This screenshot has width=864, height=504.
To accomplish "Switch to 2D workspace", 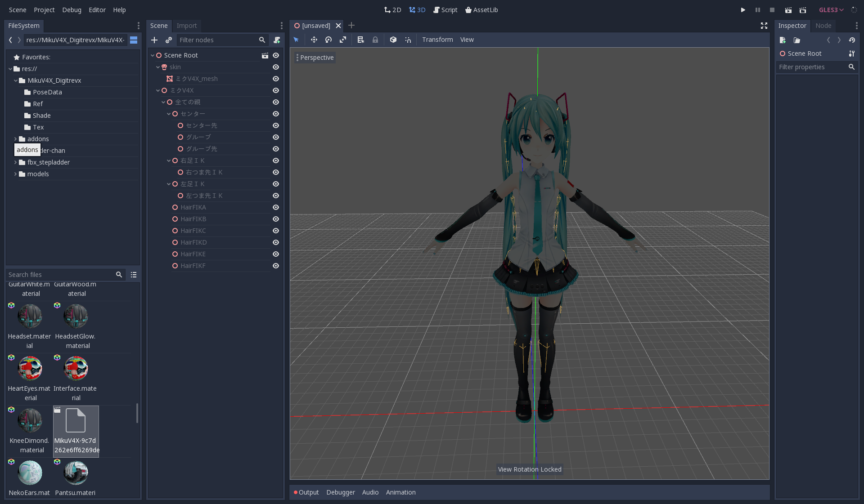I will pyautogui.click(x=392, y=9).
